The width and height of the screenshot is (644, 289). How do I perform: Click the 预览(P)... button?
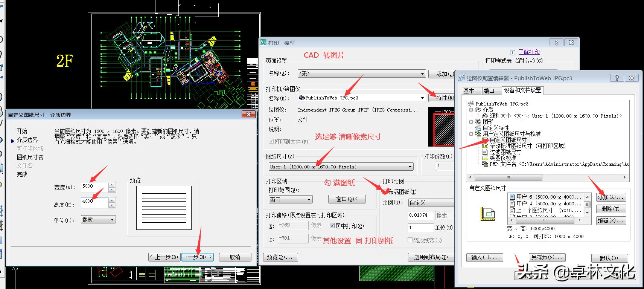pos(280,257)
